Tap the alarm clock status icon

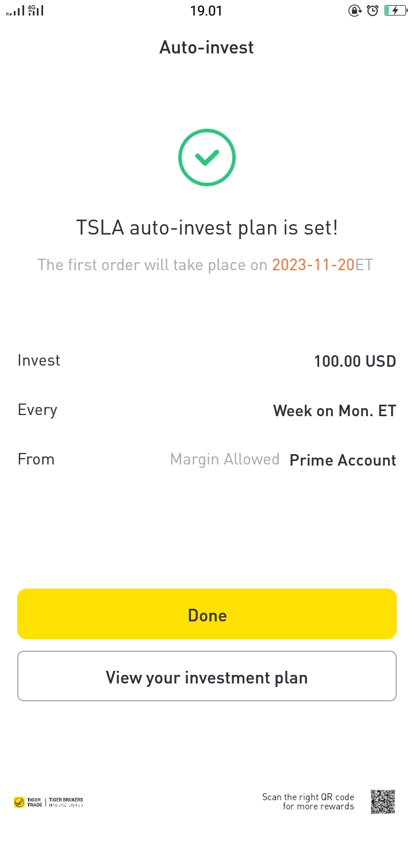point(373,10)
